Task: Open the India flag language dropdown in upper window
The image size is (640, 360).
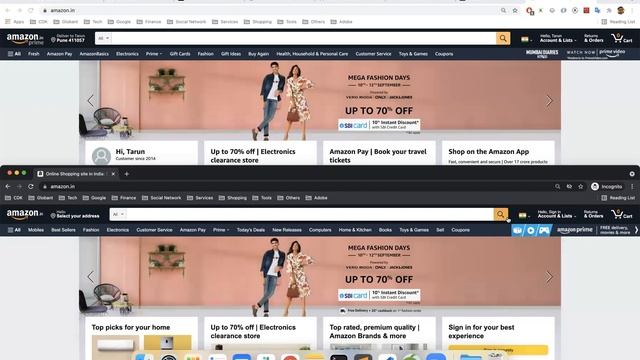Action: click(x=526, y=39)
